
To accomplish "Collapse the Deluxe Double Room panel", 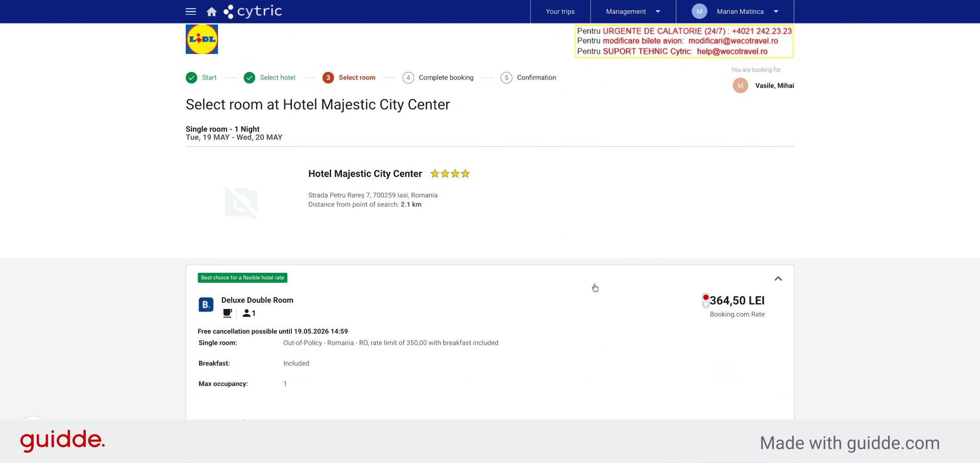I will click(778, 278).
